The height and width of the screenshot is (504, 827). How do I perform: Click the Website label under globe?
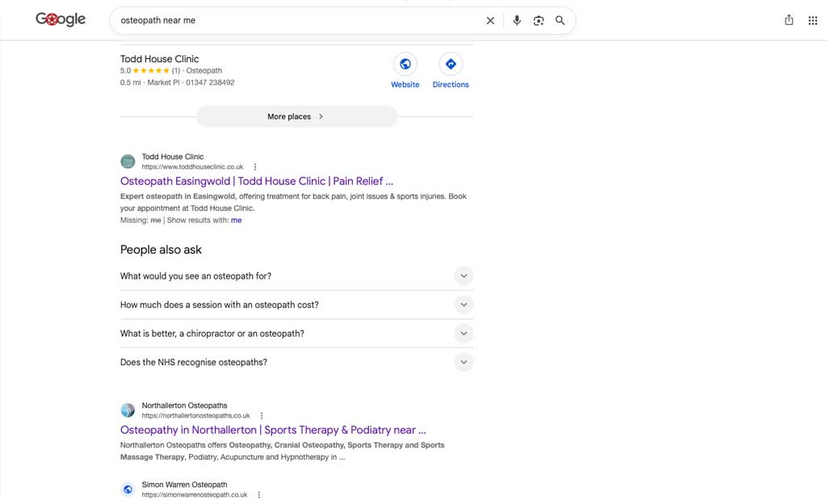pos(405,84)
